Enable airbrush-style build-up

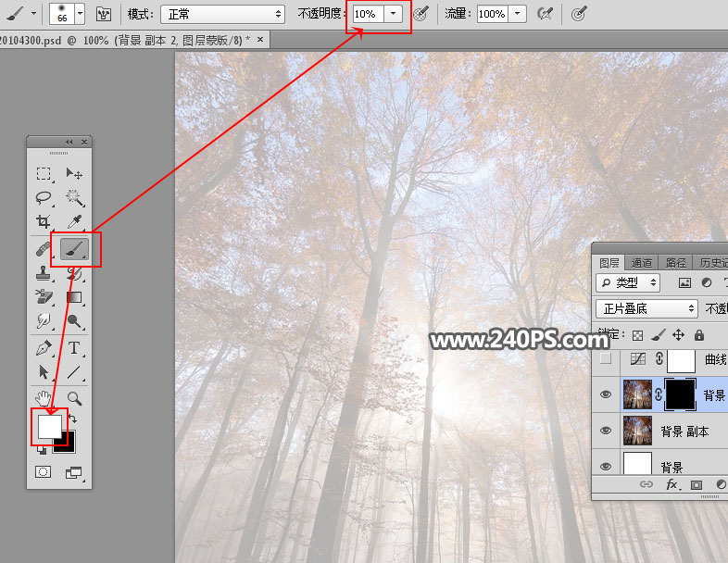pos(545,14)
